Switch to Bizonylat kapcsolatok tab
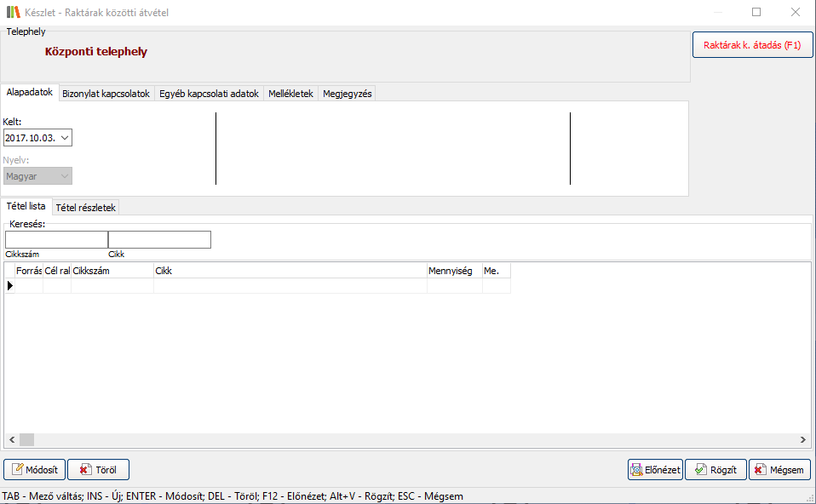816x504 pixels. [x=106, y=94]
